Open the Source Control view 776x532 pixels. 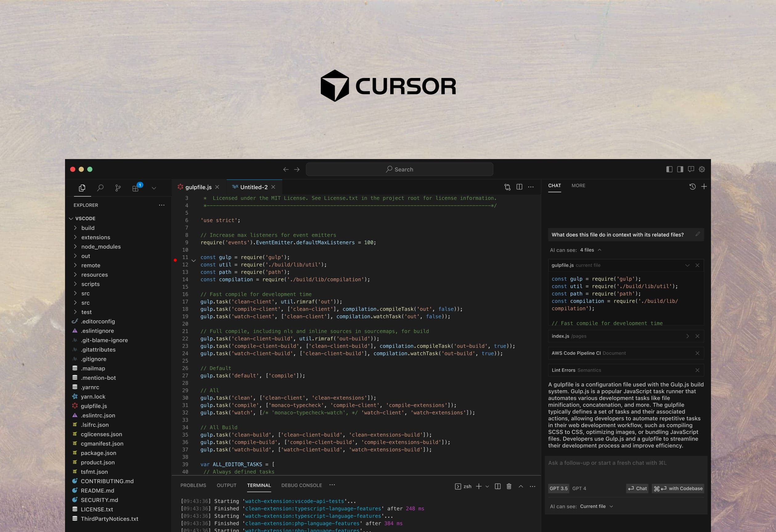click(118, 188)
